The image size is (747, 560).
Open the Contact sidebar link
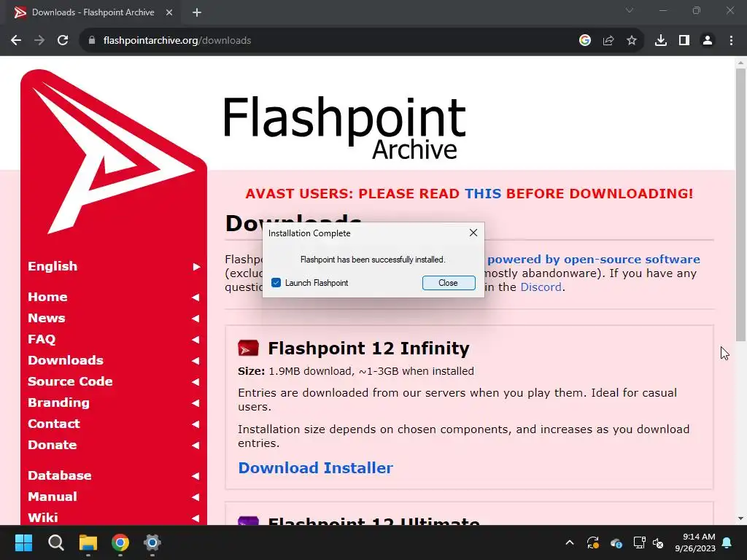pos(54,424)
